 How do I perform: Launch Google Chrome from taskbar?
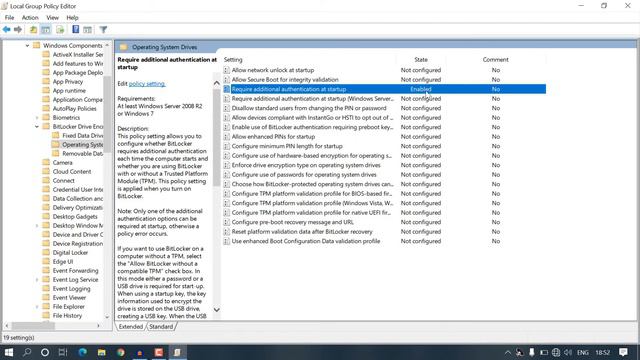point(120,352)
